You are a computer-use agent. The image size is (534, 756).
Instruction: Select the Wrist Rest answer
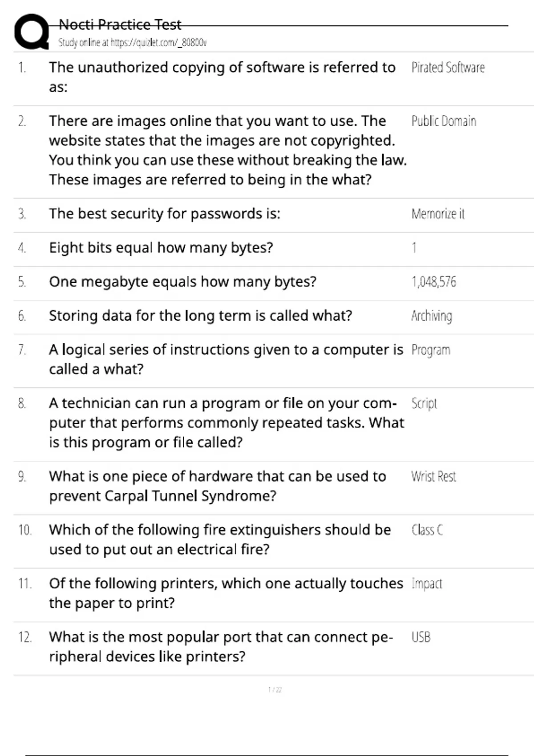point(433,477)
